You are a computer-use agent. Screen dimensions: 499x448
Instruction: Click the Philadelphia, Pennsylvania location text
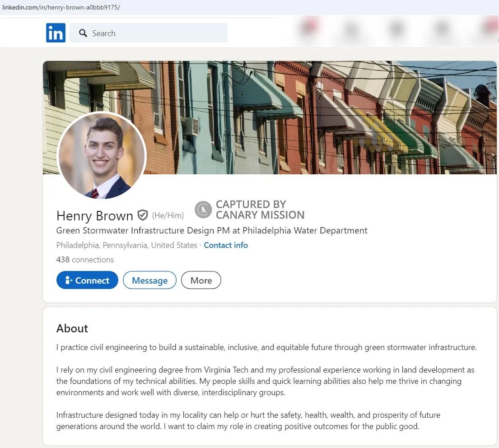[x=126, y=245]
